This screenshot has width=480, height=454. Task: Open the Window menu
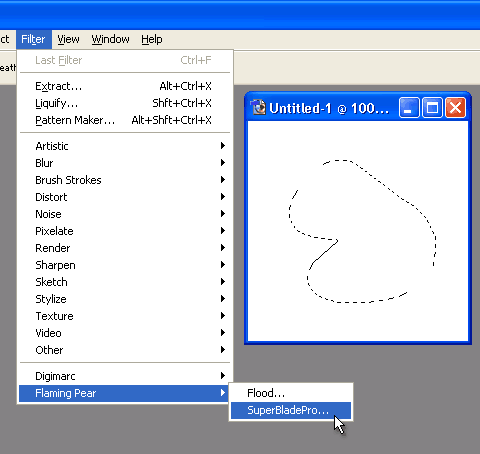pos(110,39)
